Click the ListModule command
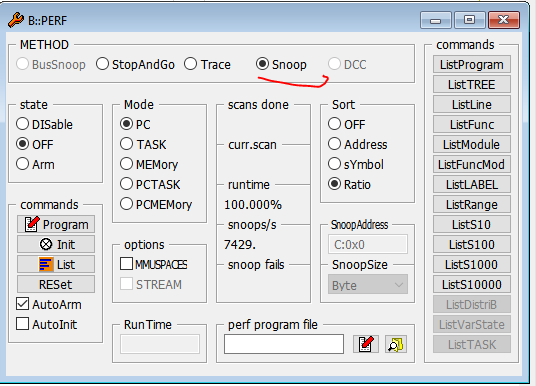 [x=472, y=144]
